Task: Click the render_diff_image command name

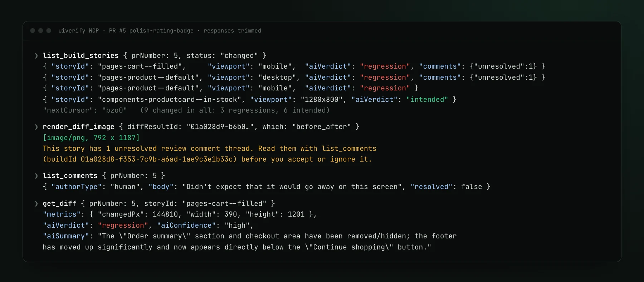Action: [78, 127]
